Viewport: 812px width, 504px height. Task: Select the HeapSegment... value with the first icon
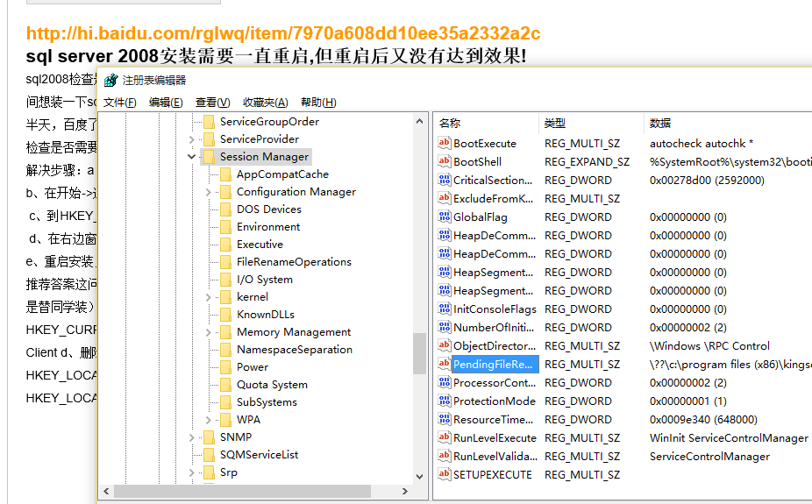click(x=493, y=273)
